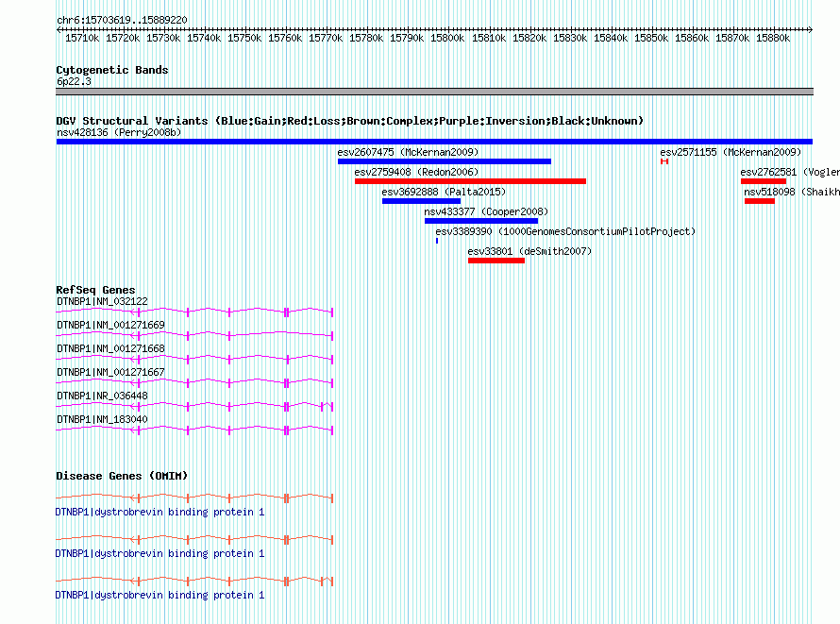
Task: Click the nsv433377 blue gain bar
Action: tap(481, 221)
